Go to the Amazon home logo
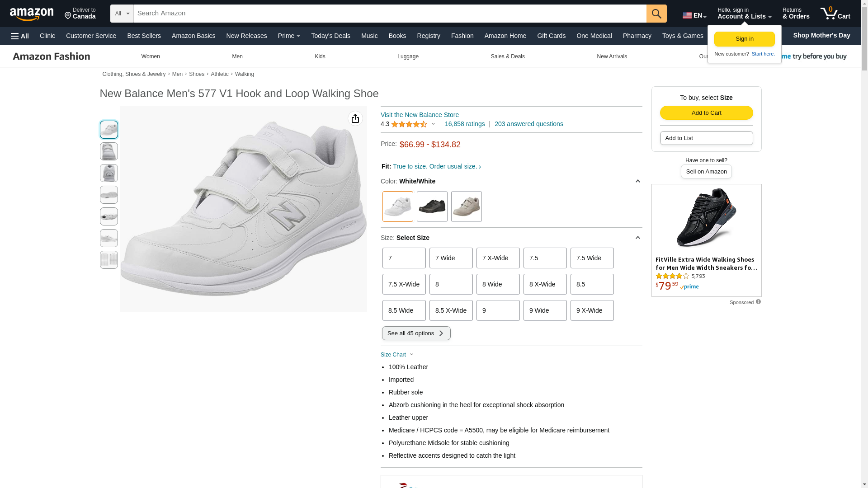 [x=32, y=14]
